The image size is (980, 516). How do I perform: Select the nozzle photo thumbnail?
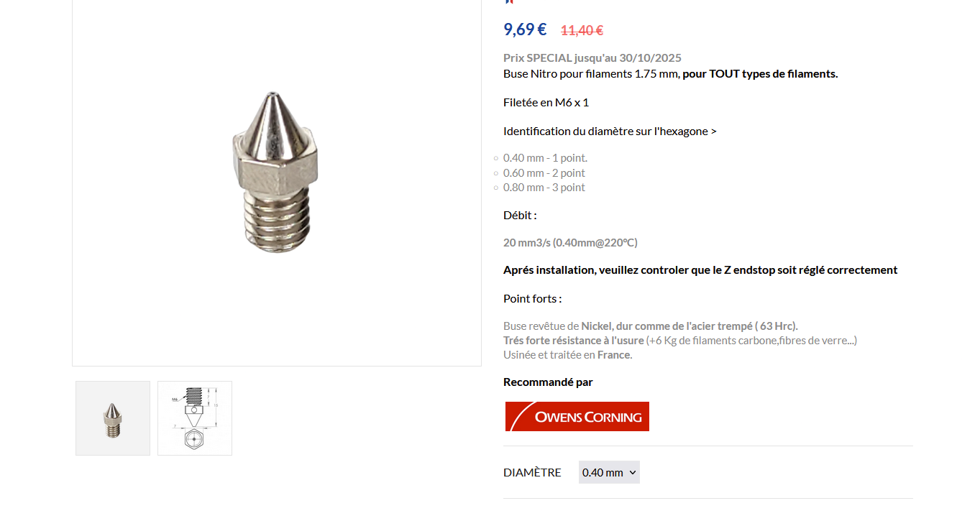(113, 418)
